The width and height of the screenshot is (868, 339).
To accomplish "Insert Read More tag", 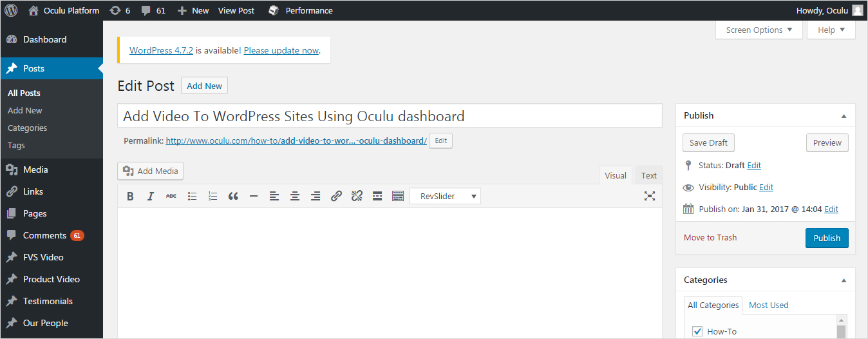I will (377, 197).
